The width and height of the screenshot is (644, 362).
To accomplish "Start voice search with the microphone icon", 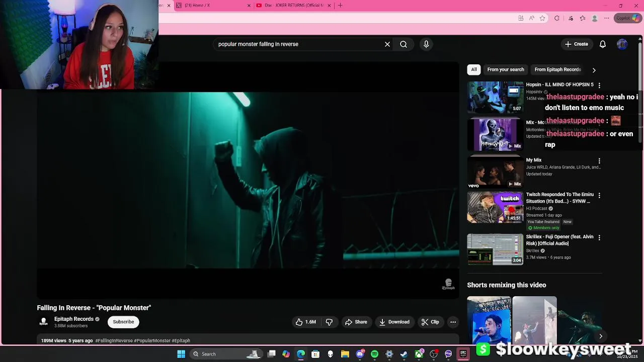I will pyautogui.click(x=426, y=44).
